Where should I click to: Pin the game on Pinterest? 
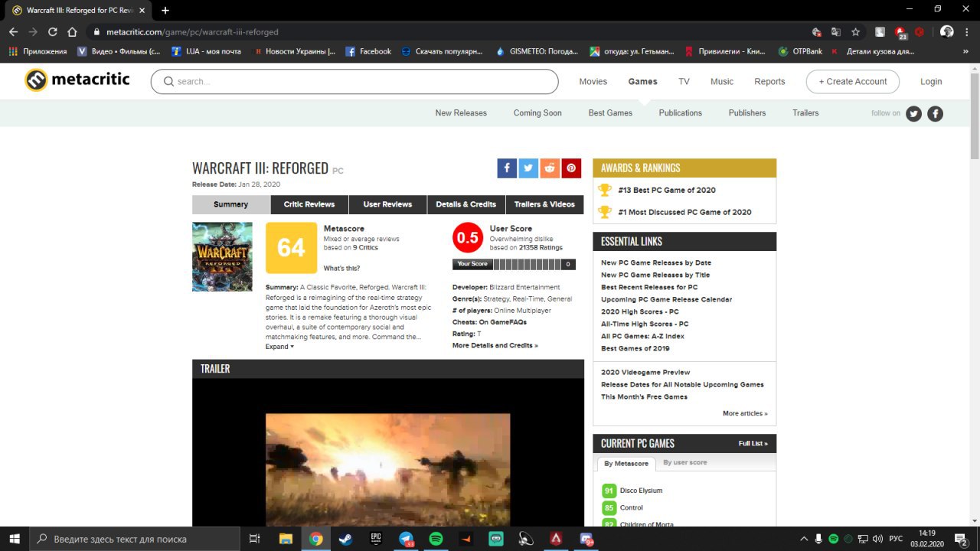click(x=571, y=168)
